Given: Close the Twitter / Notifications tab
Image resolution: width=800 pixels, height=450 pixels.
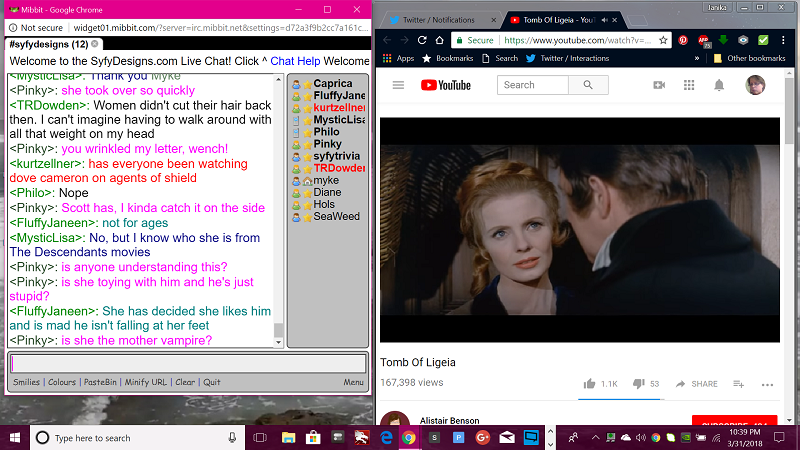Looking at the screenshot, I should pos(493,20).
